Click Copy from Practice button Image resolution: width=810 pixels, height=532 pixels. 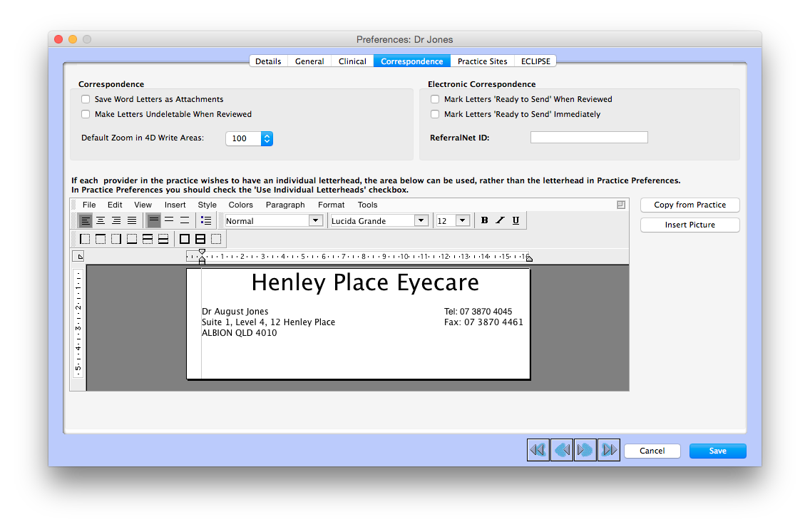(x=689, y=205)
